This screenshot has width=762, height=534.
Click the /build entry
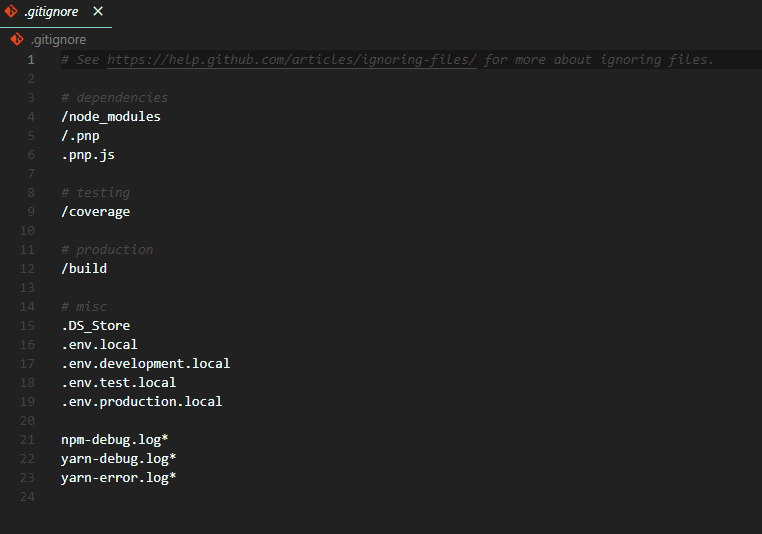point(84,269)
